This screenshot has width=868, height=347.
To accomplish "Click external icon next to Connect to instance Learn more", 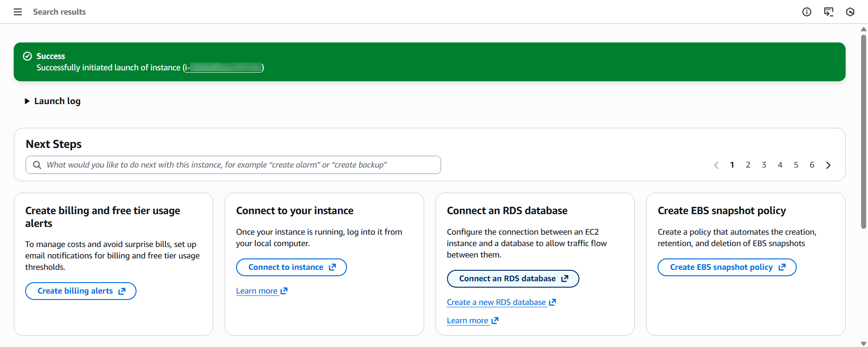I will [x=284, y=291].
